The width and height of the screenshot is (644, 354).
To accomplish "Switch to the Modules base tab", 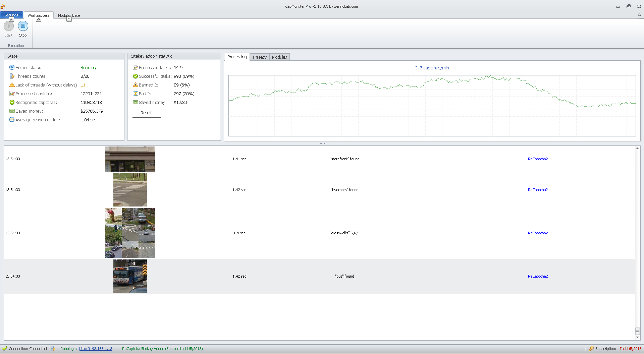I will coord(69,15).
